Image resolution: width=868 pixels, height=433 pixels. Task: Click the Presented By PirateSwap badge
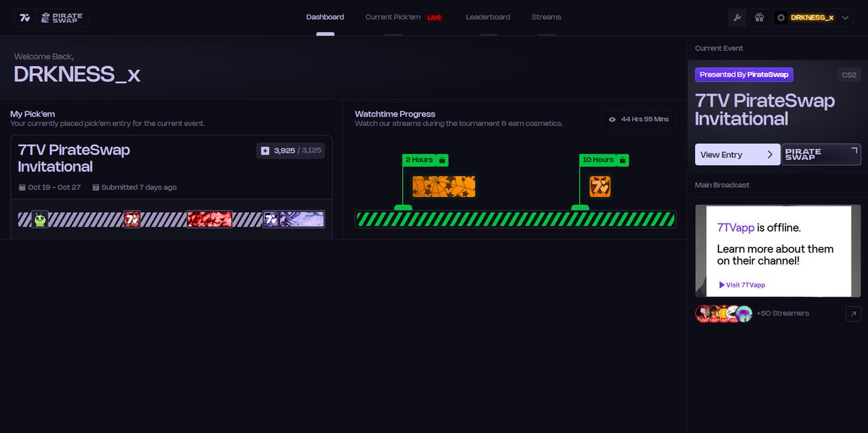744,75
